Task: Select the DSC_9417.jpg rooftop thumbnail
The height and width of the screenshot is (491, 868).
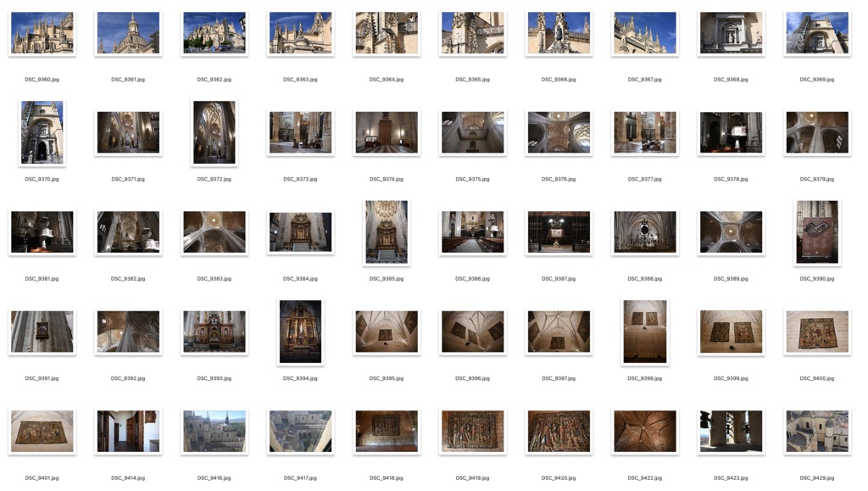Action: click(300, 432)
